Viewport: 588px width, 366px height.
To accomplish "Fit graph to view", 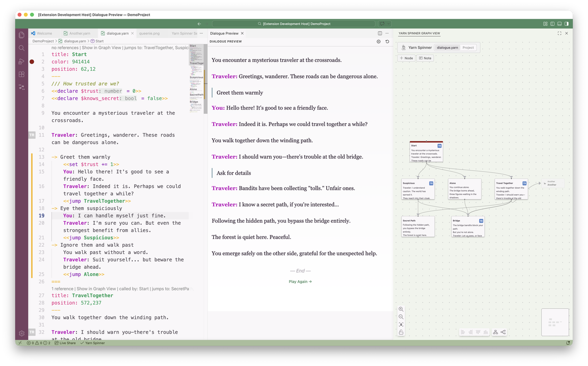I will [x=401, y=324].
